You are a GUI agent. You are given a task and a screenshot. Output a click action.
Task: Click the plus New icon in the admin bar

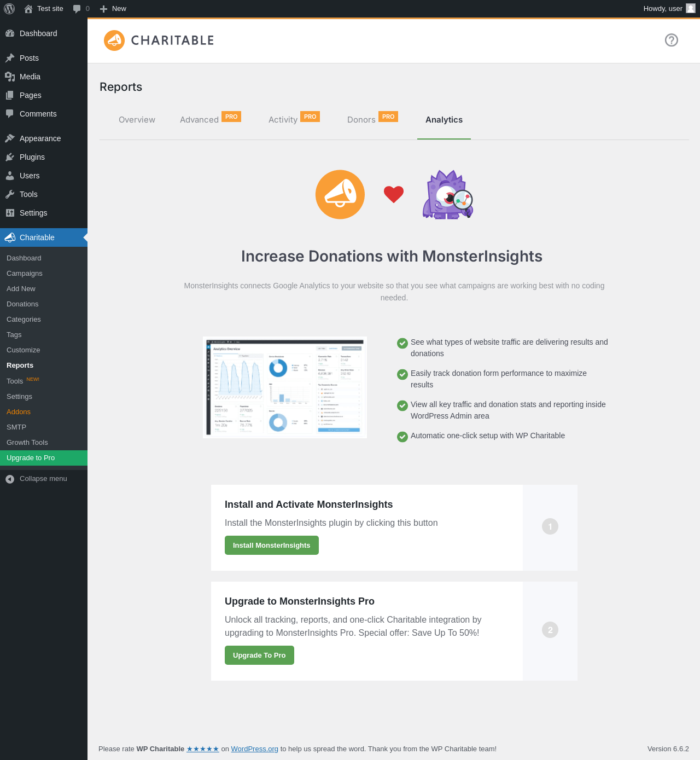[103, 9]
